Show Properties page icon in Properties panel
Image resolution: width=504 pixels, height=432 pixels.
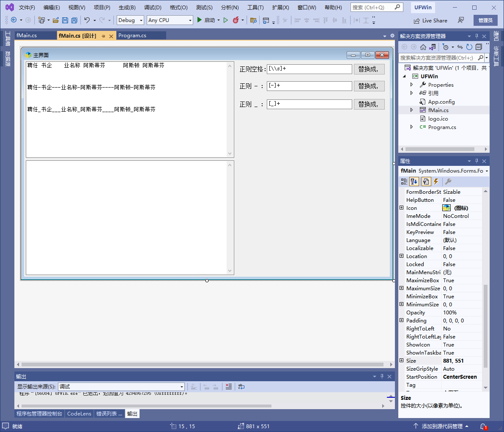(426, 182)
